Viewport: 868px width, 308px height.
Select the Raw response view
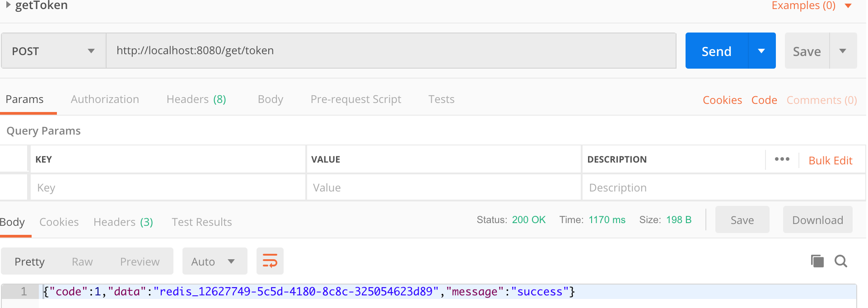(82, 262)
